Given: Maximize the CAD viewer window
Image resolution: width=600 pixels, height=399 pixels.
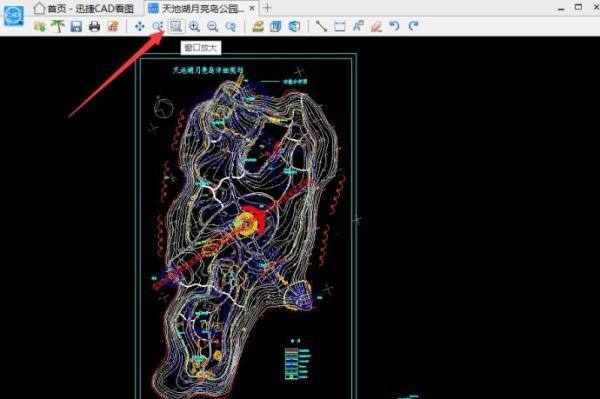Looking at the screenshot, I should (579, 7).
